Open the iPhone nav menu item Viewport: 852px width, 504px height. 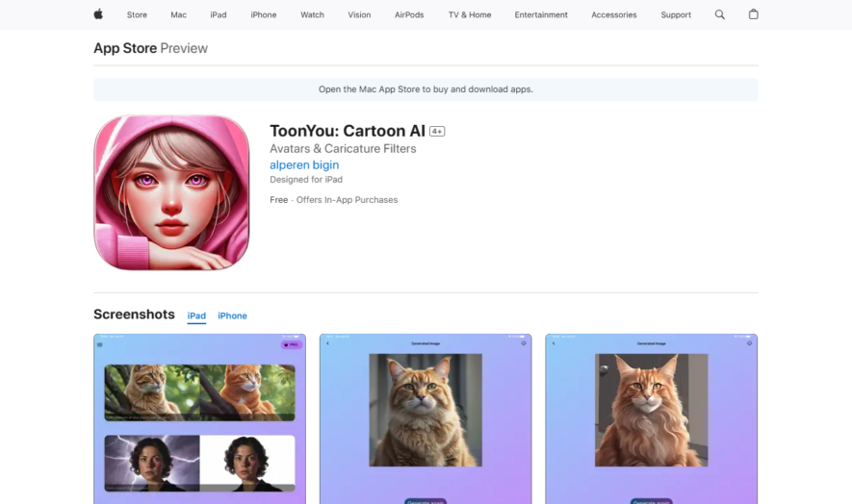point(264,14)
